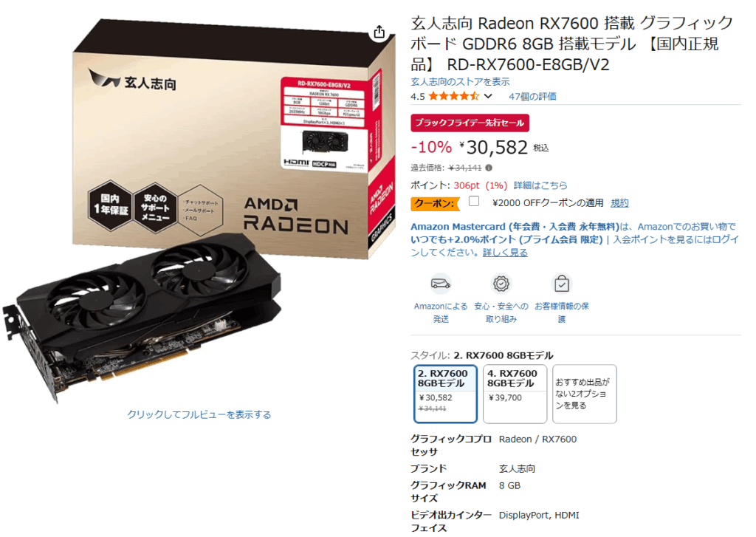Click the safety and security badge icon
756x537 pixels.
point(501,284)
